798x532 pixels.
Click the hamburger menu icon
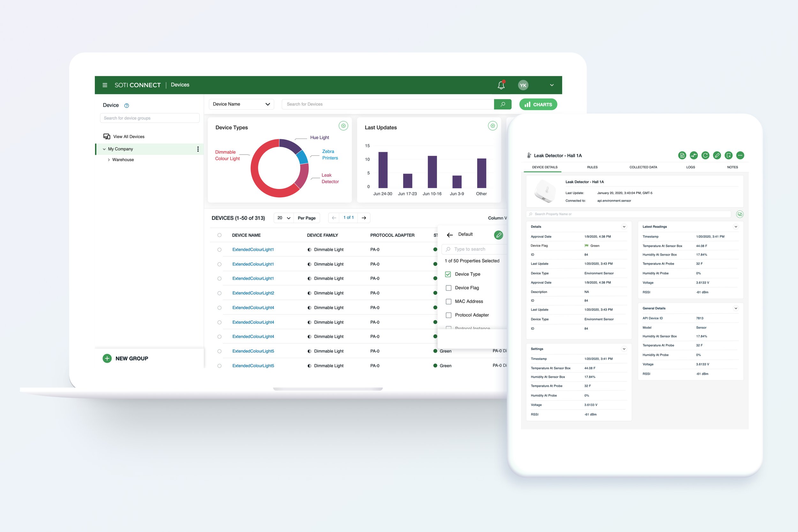point(105,85)
